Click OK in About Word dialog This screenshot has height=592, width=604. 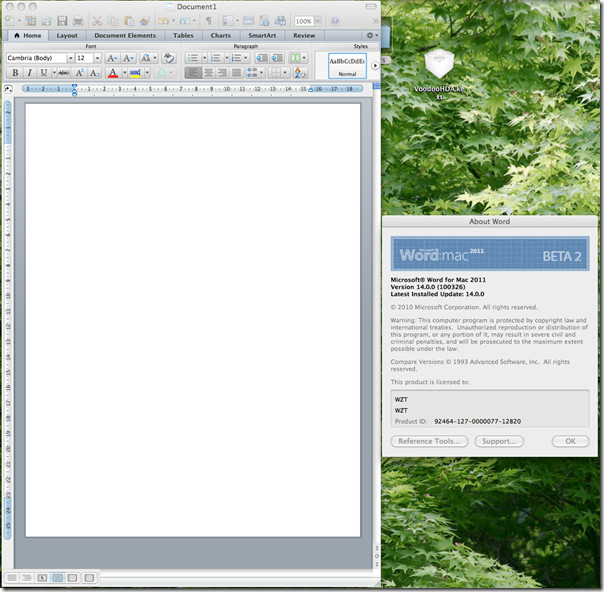point(570,441)
